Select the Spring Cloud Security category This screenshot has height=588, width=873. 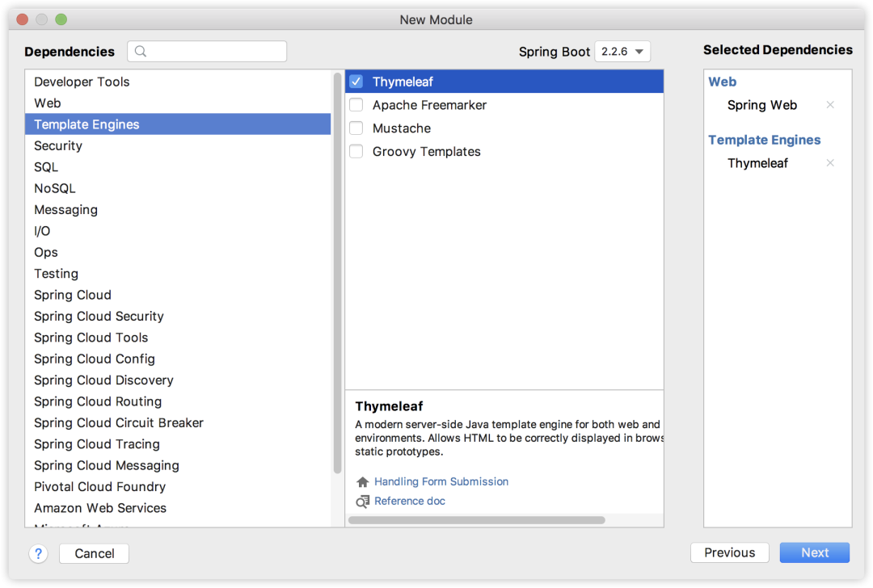click(x=178, y=316)
